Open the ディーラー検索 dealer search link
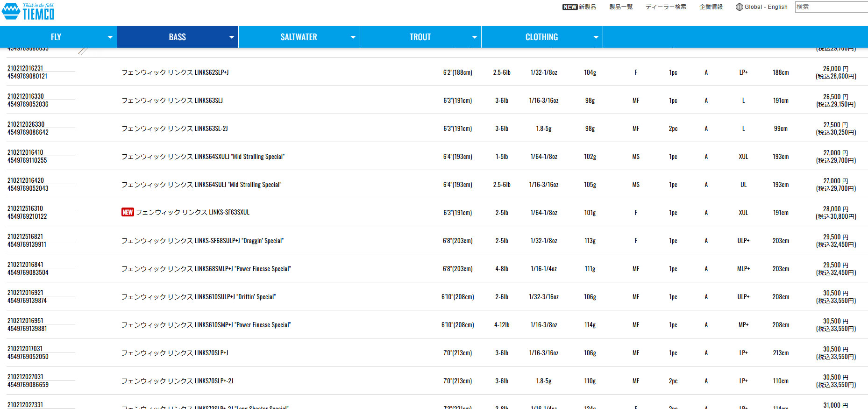Image resolution: width=868 pixels, height=409 pixels. pyautogui.click(x=666, y=7)
